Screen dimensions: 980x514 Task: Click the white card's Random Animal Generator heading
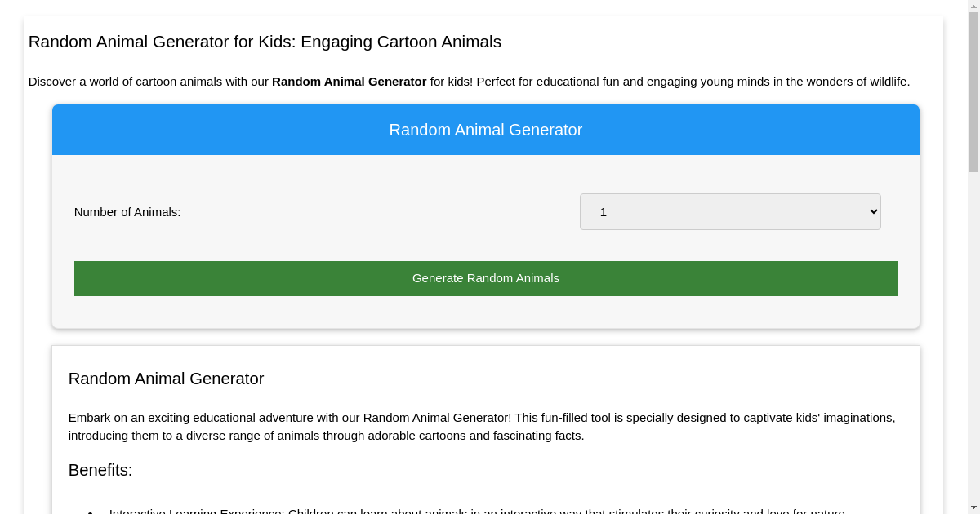(166, 379)
